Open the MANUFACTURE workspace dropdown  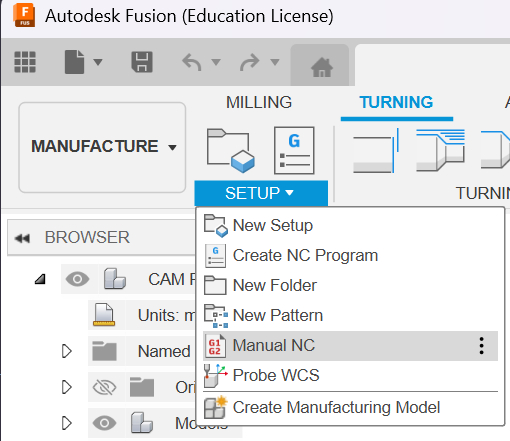point(102,147)
